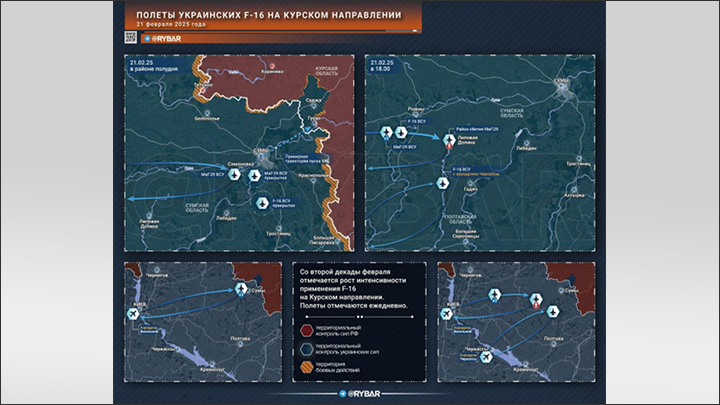Click the downed aircraft hexagon in bottom-right overview map
This screenshot has width=720, height=405.
[536, 300]
